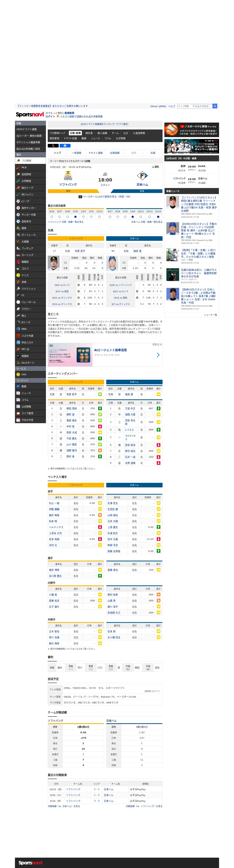The height and width of the screenshot is (868, 234).
Task: Click the SoftBank Hawks team logo
Action: click(x=68, y=175)
